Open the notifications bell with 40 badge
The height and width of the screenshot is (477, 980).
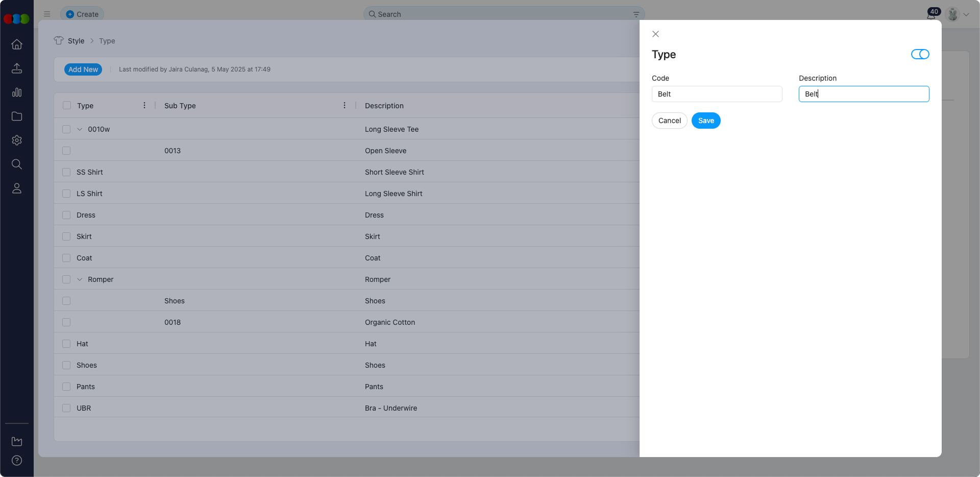pyautogui.click(x=931, y=14)
